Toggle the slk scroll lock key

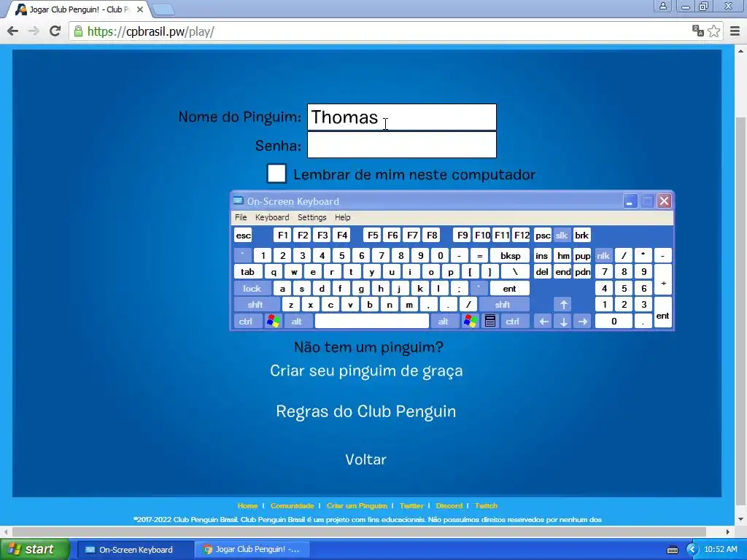[x=562, y=236]
